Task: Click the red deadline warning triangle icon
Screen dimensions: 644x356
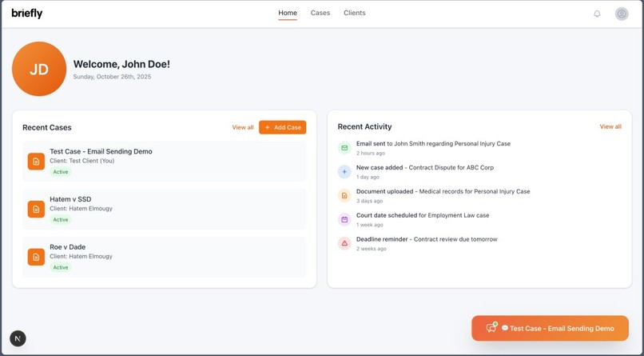Action: (344, 243)
